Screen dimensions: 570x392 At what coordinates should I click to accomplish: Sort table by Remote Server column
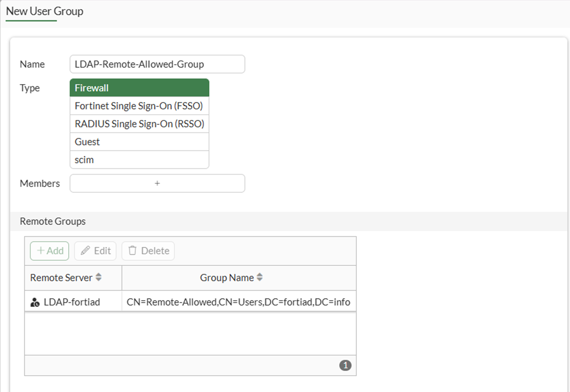(62, 278)
